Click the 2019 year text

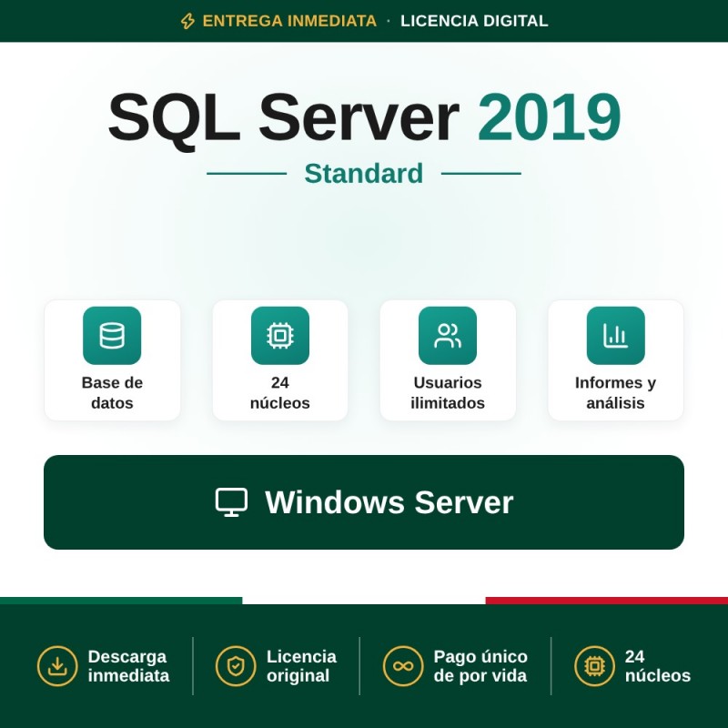coord(549,116)
